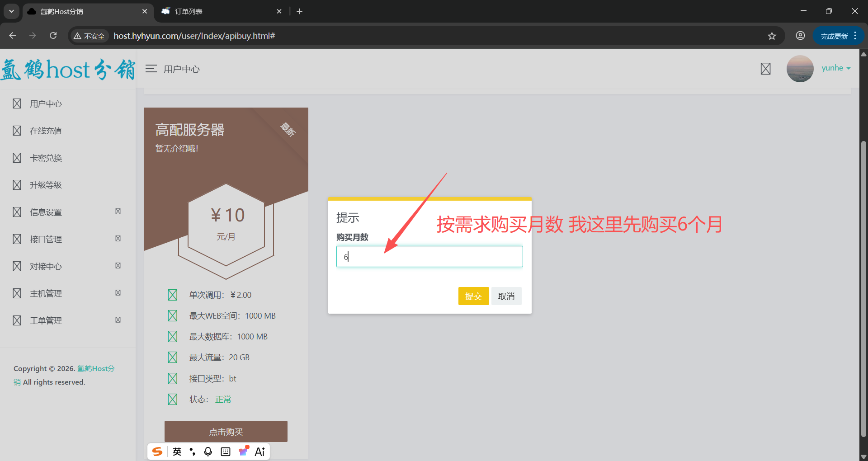The width and height of the screenshot is (868, 461).
Task: Click the IME punctuation mode icon
Action: coord(193,452)
